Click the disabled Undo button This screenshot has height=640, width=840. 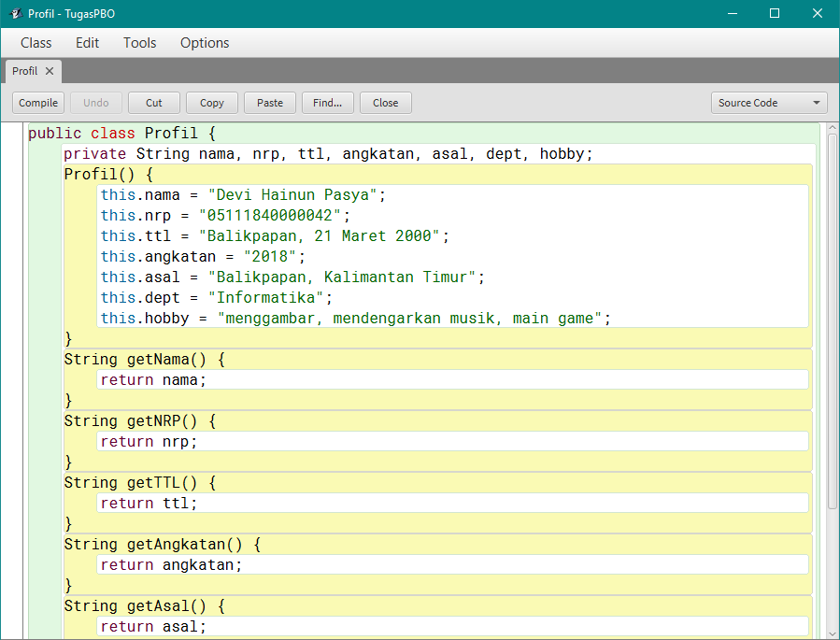(95, 103)
